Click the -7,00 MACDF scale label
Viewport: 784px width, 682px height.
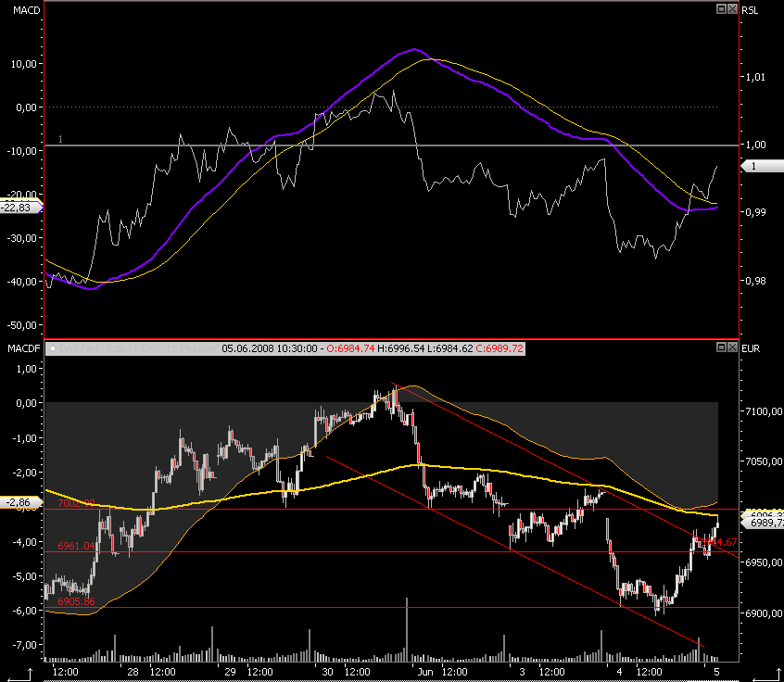pyautogui.click(x=25, y=645)
